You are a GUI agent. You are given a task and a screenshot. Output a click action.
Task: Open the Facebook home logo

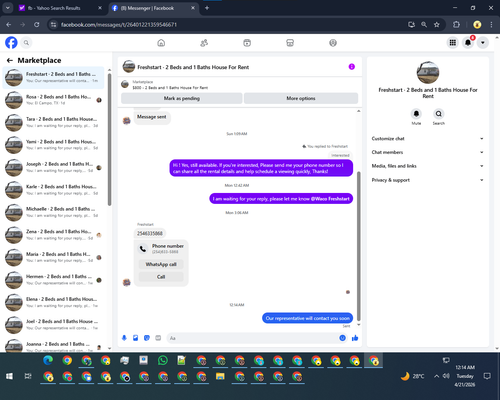point(11,43)
